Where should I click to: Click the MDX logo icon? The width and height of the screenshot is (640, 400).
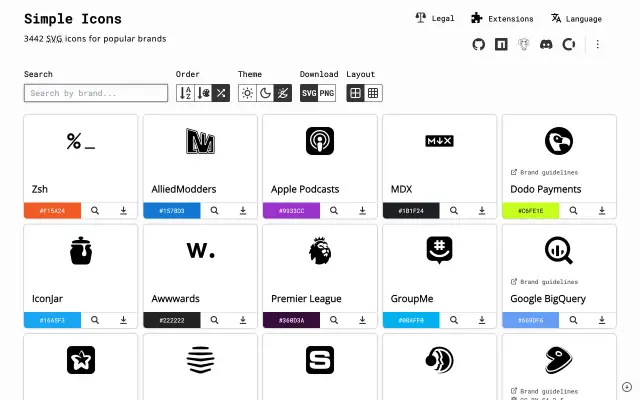(440, 141)
